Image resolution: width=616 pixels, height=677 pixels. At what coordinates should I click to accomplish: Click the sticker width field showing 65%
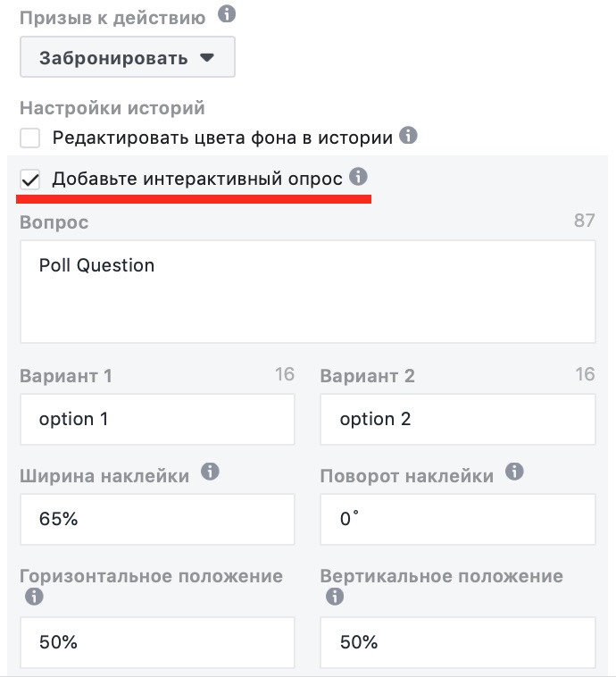coord(157,520)
